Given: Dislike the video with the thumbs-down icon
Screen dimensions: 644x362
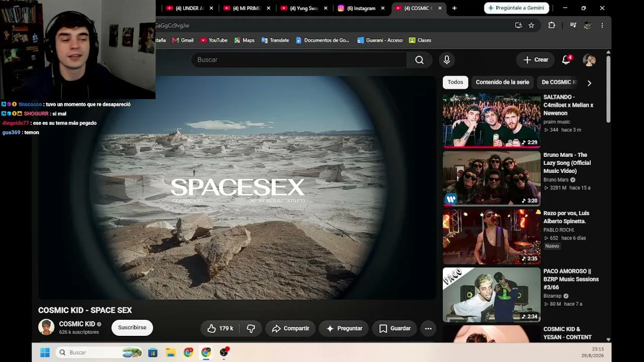Looking at the screenshot, I should [x=251, y=328].
